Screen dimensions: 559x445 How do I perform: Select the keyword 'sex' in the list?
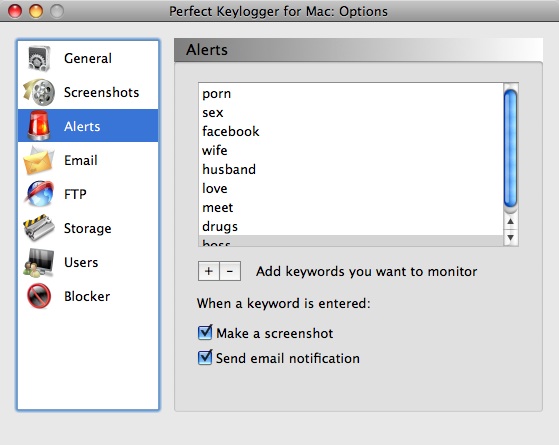tap(351, 112)
